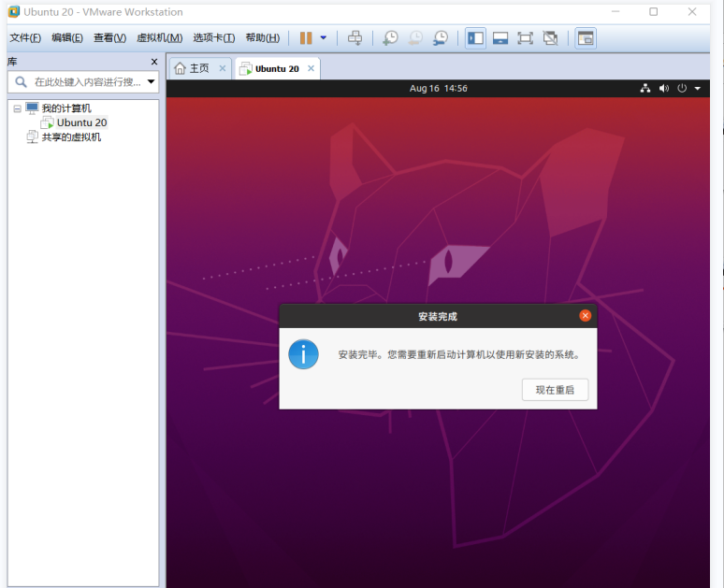The width and height of the screenshot is (724, 588).
Task: Select 我的计算机 in the library tree
Action: click(66, 108)
